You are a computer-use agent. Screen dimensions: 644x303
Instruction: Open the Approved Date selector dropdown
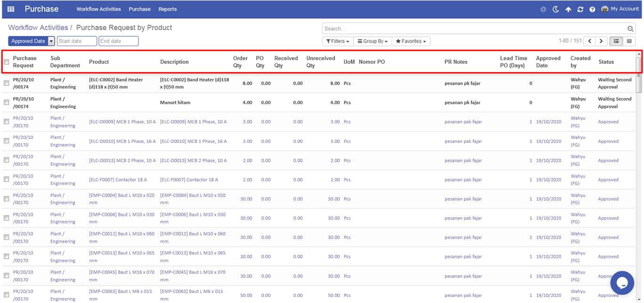pyautogui.click(x=51, y=41)
